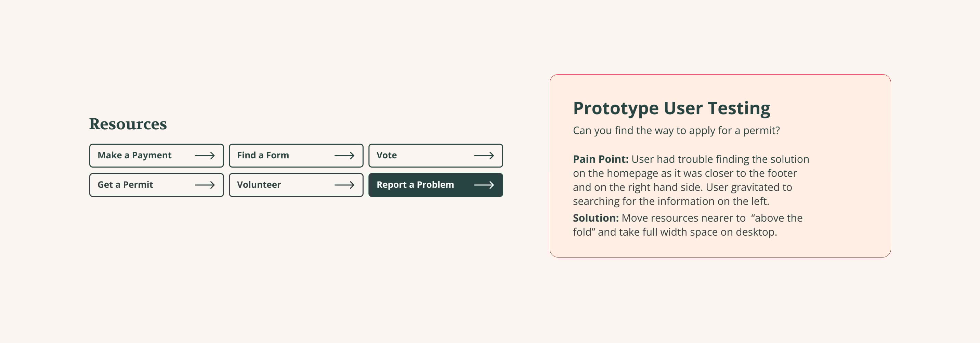Go to the Vote resource link
This screenshot has height=343, width=980.
point(435,156)
